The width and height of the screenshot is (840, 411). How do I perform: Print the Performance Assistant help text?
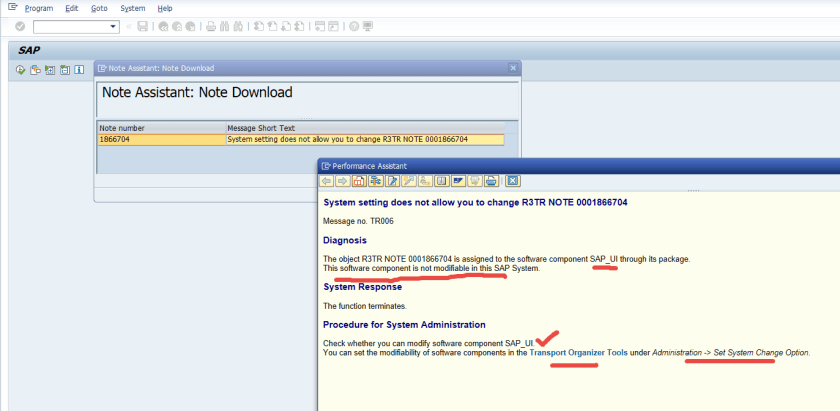tap(491, 181)
